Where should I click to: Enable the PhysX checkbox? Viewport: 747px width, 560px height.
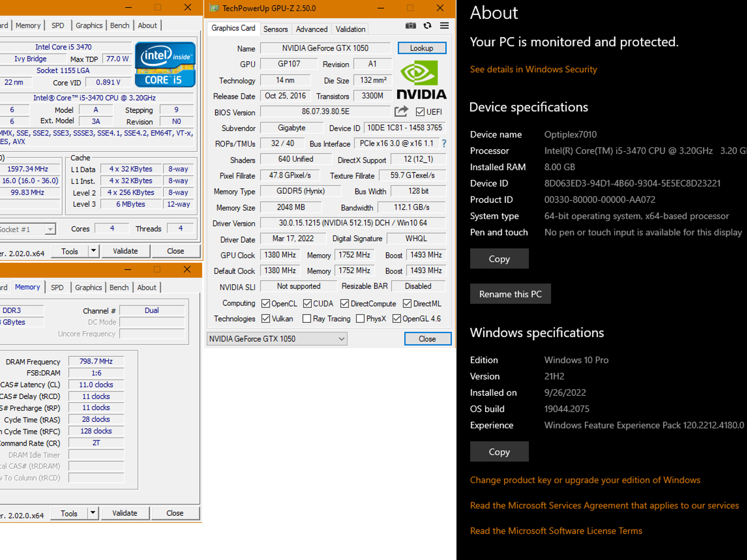pyautogui.click(x=360, y=319)
